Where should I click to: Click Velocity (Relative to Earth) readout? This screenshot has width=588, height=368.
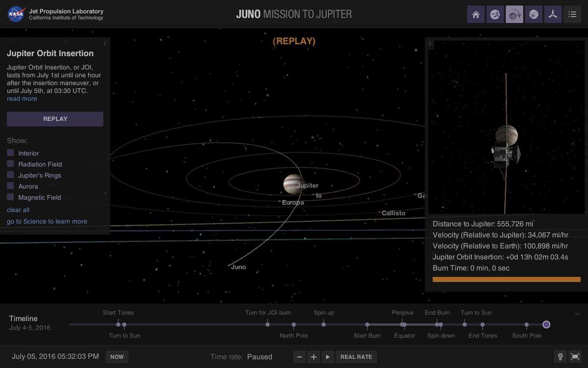pos(500,246)
